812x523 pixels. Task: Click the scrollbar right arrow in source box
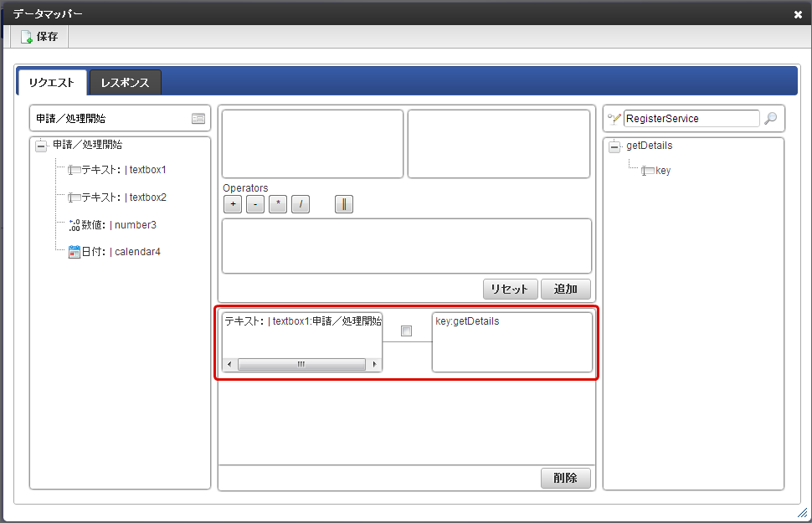[x=374, y=365]
